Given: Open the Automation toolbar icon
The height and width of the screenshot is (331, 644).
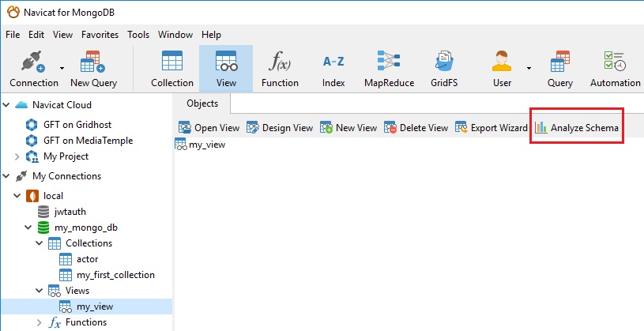Looking at the screenshot, I should (x=615, y=62).
